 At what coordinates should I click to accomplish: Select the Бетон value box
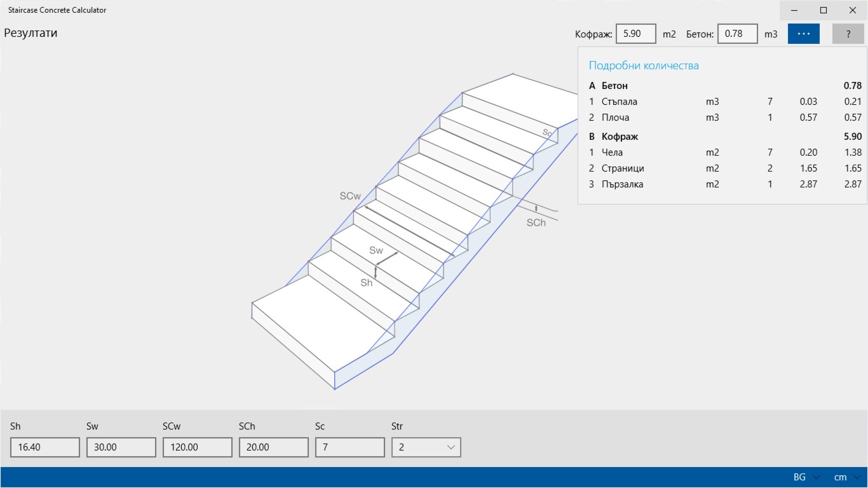737,33
